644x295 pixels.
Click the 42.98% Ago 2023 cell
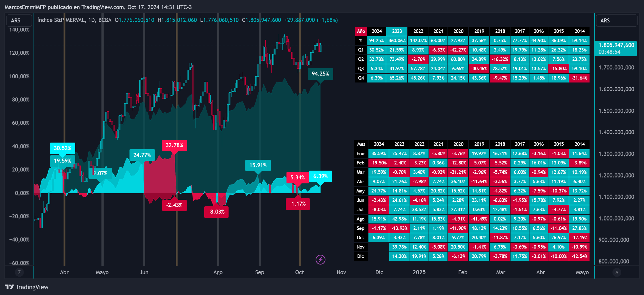(399, 219)
